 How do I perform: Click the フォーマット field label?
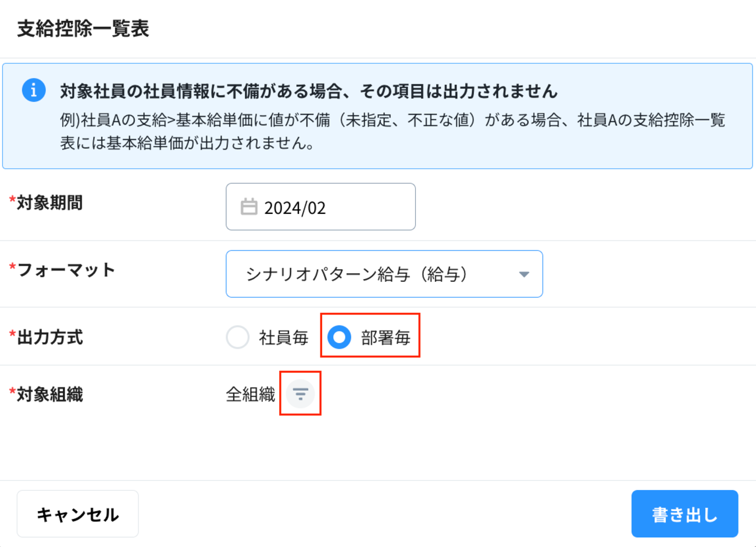point(66,270)
